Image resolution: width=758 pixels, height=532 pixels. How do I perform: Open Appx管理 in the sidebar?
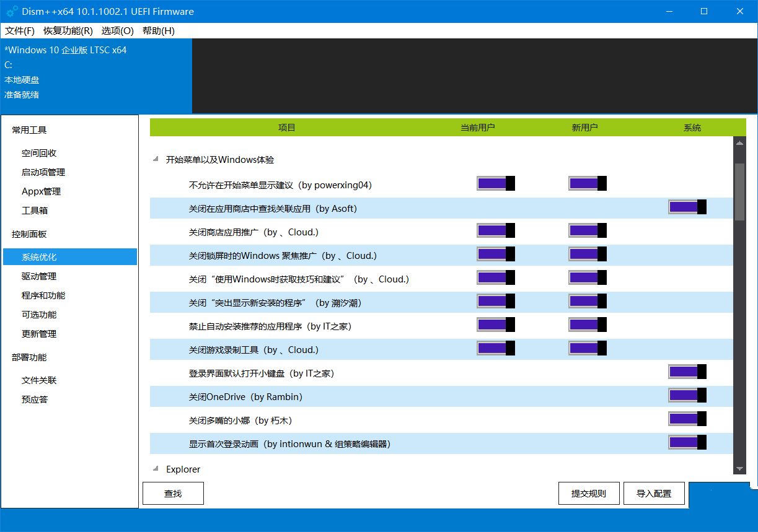[x=41, y=191]
